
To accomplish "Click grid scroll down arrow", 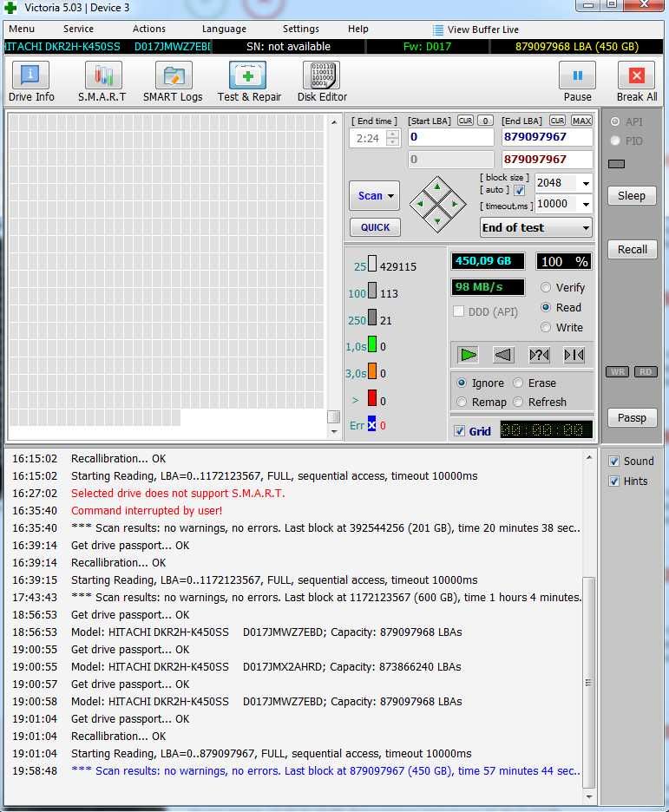I will [334, 431].
